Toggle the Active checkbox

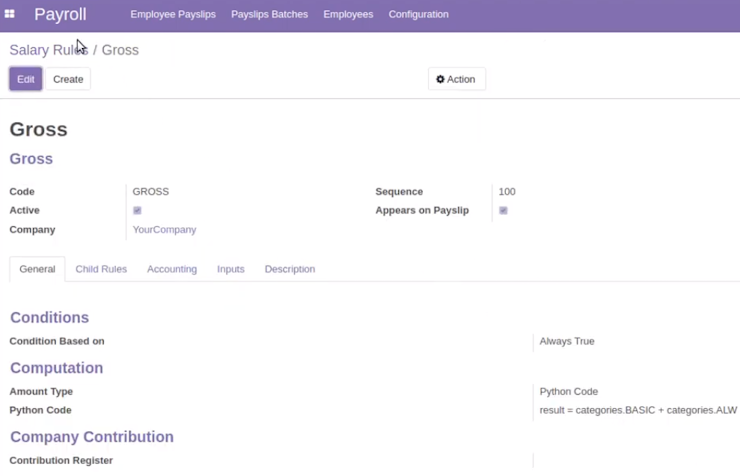pos(137,210)
